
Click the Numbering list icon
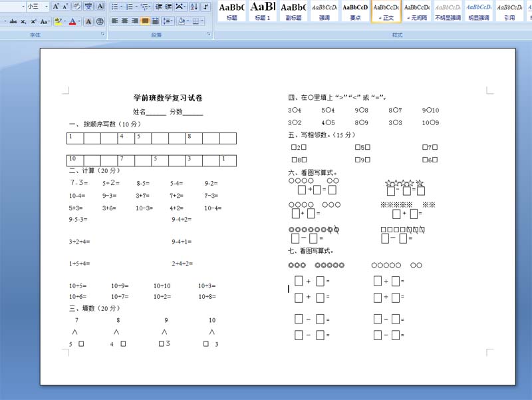point(129,7)
